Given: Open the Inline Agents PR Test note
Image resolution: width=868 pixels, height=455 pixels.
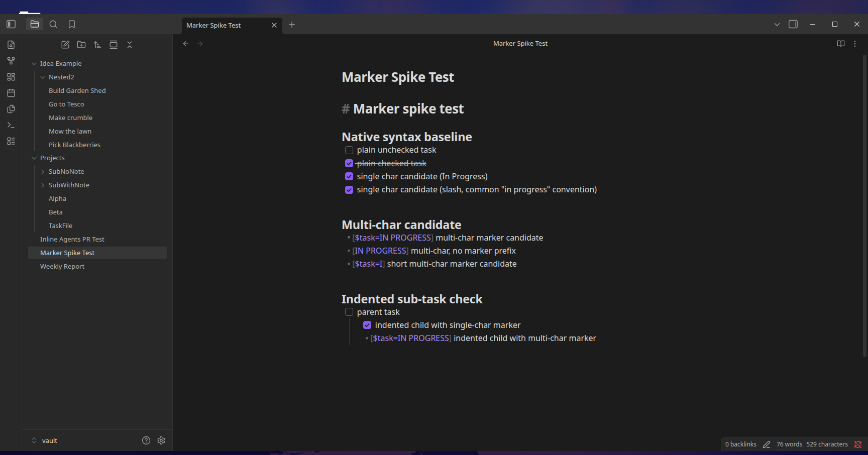Looking at the screenshot, I should pyautogui.click(x=72, y=239).
